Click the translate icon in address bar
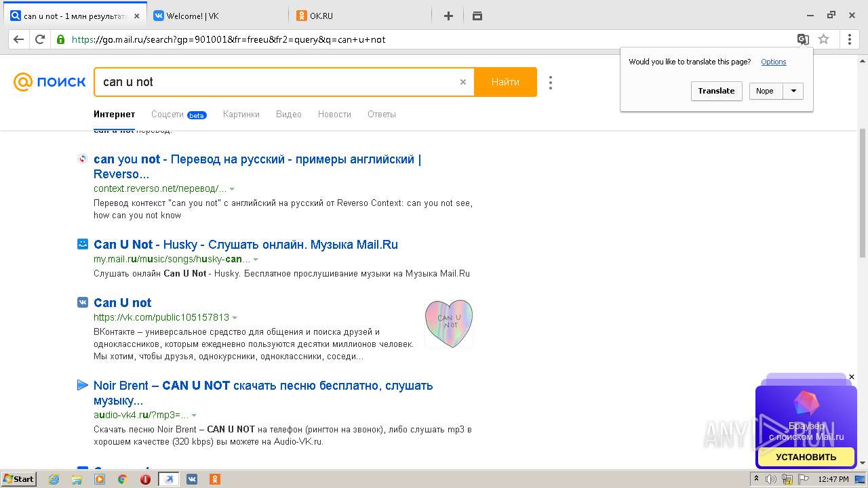This screenshot has width=868, height=488. tap(803, 39)
